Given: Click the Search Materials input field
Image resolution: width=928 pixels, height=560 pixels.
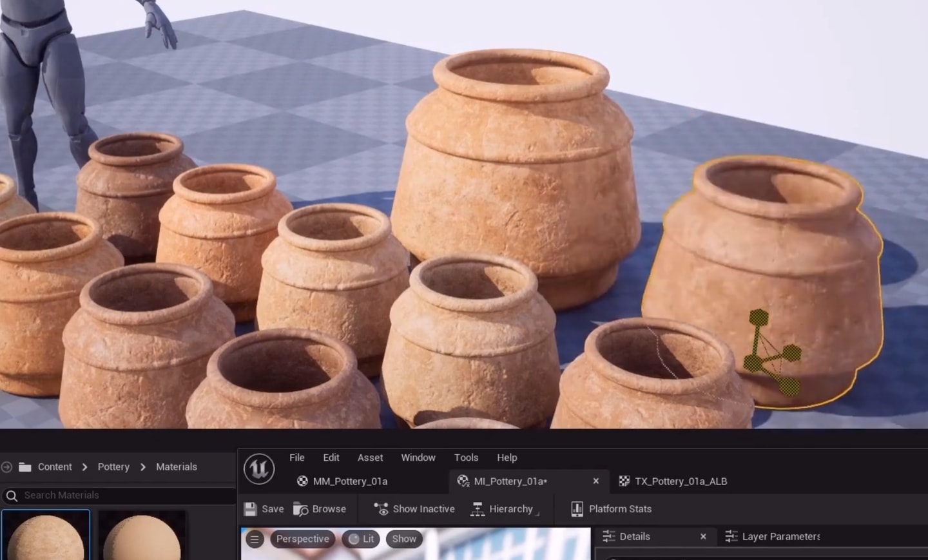Looking at the screenshot, I should tap(119, 496).
